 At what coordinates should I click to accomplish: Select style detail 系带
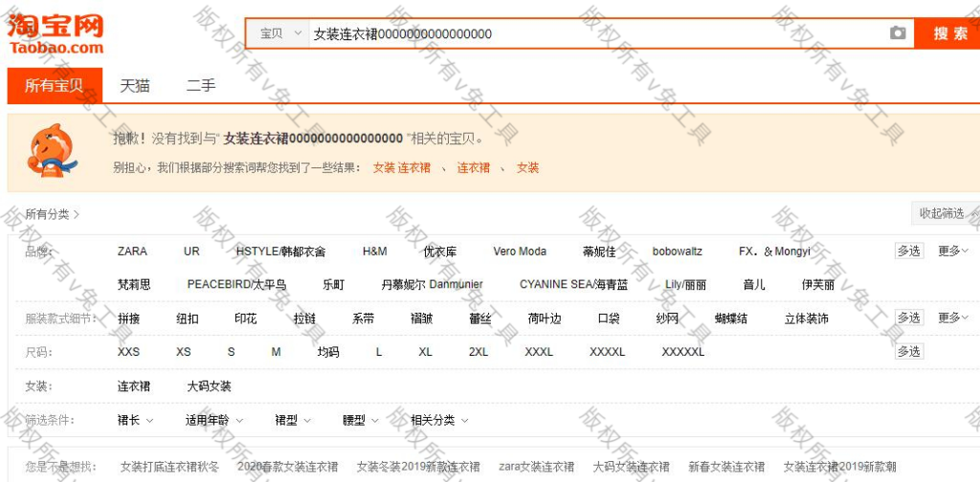pos(363,318)
